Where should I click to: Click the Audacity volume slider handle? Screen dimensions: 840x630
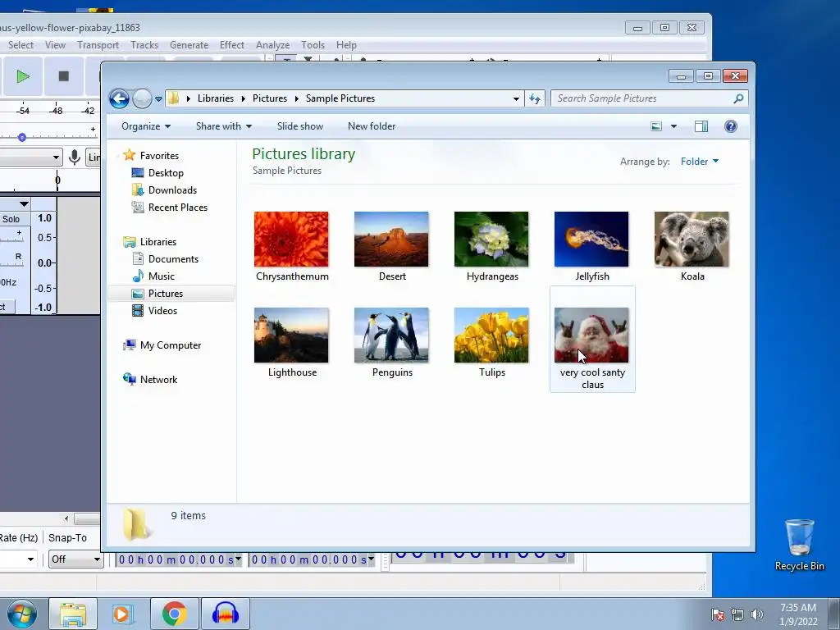coord(22,138)
